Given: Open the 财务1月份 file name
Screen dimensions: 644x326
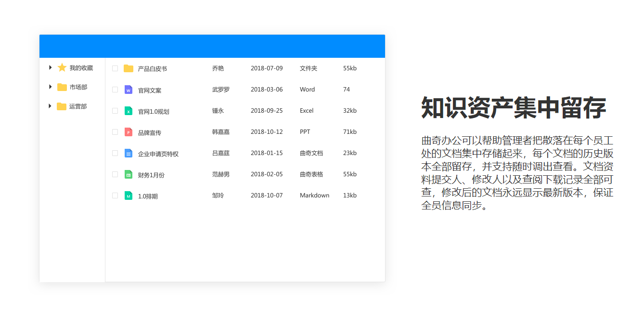Looking at the screenshot, I should pos(151,175).
